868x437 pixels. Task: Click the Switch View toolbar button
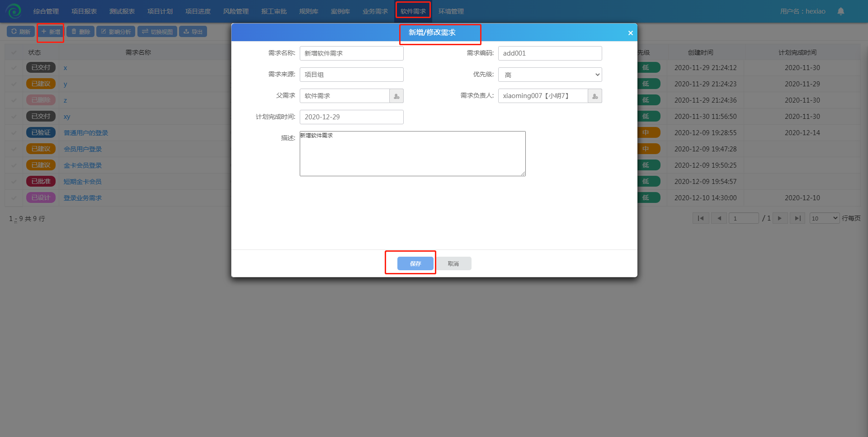click(157, 32)
